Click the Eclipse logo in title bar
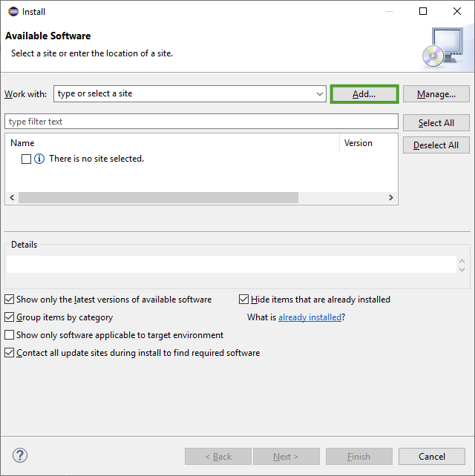 pyautogui.click(x=13, y=11)
